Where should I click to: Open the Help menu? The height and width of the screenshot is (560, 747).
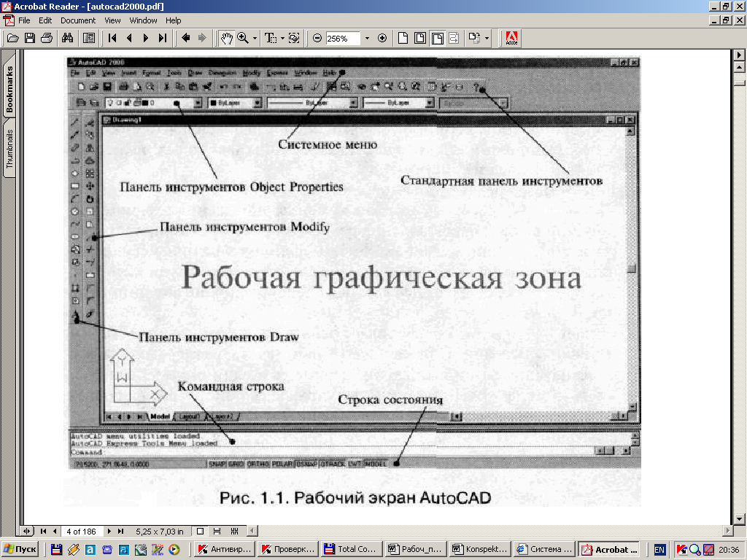(174, 20)
